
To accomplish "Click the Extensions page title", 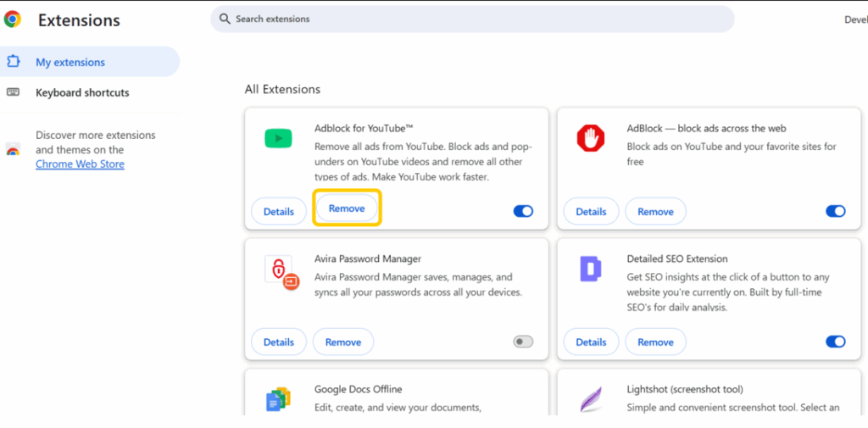I will [x=79, y=20].
